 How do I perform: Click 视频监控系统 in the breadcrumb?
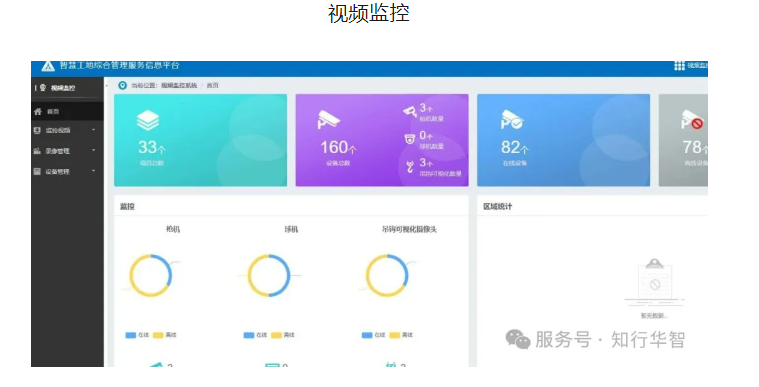(x=179, y=85)
